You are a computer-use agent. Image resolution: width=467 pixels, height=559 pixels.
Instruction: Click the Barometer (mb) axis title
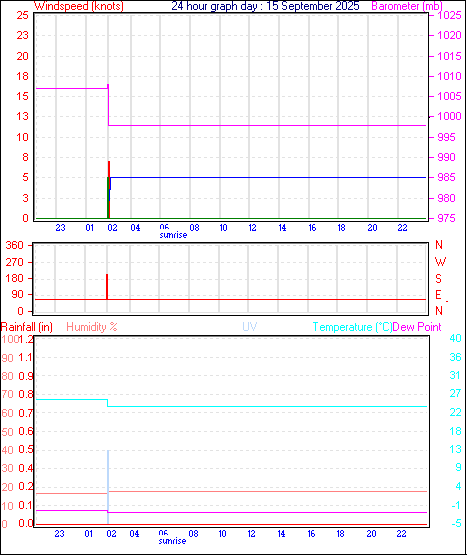(407, 6)
